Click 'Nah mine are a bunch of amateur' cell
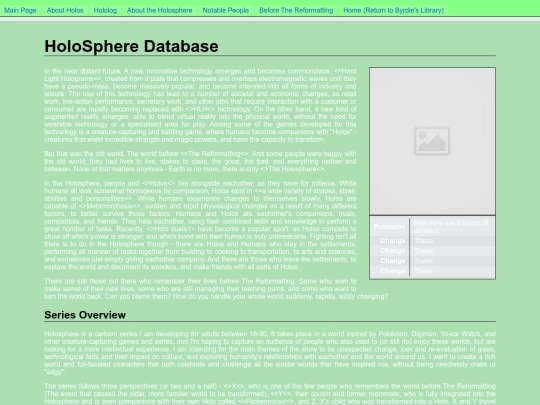The width and height of the screenshot is (540, 405). click(x=451, y=227)
